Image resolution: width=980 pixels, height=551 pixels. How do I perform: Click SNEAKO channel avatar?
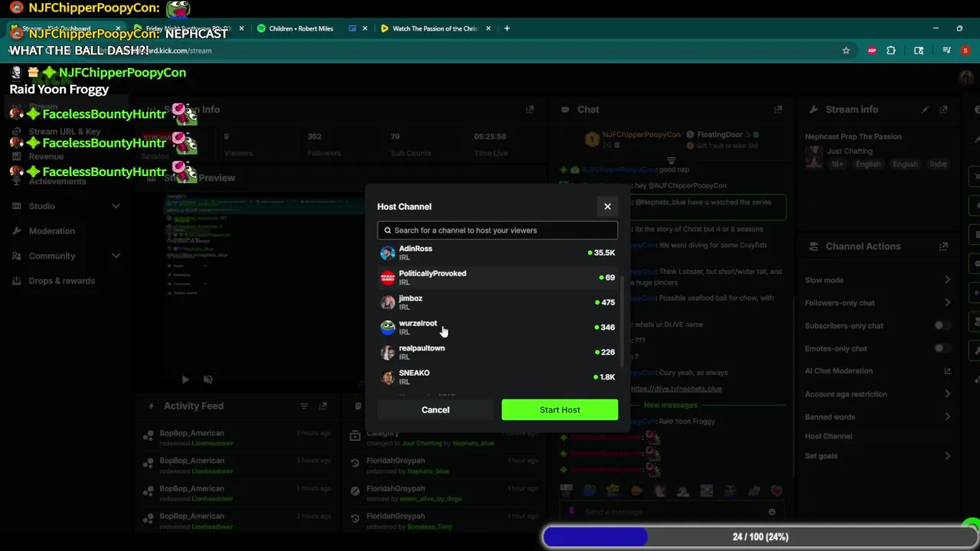(387, 377)
